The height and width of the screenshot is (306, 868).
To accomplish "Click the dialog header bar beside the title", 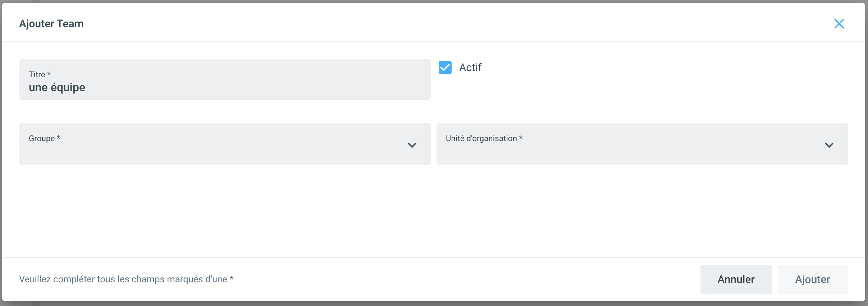I will [x=431, y=23].
